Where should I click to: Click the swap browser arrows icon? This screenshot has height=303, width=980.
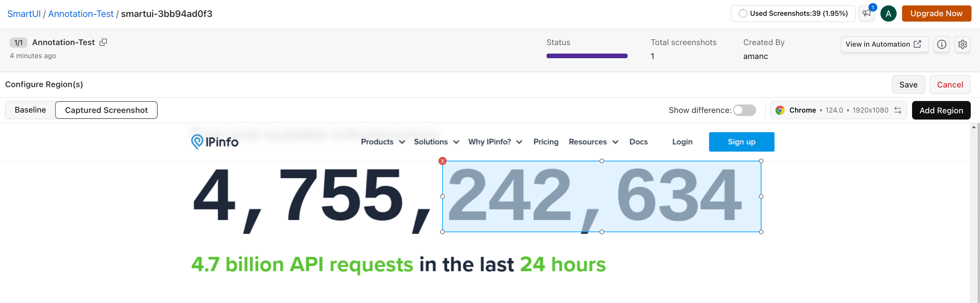click(898, 110)
